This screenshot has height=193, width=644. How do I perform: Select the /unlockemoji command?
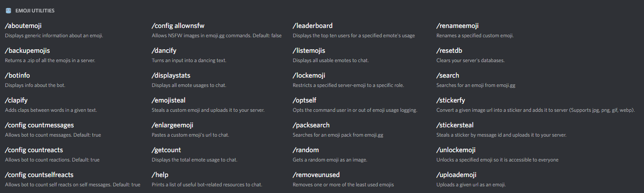(x=456, y=150)
